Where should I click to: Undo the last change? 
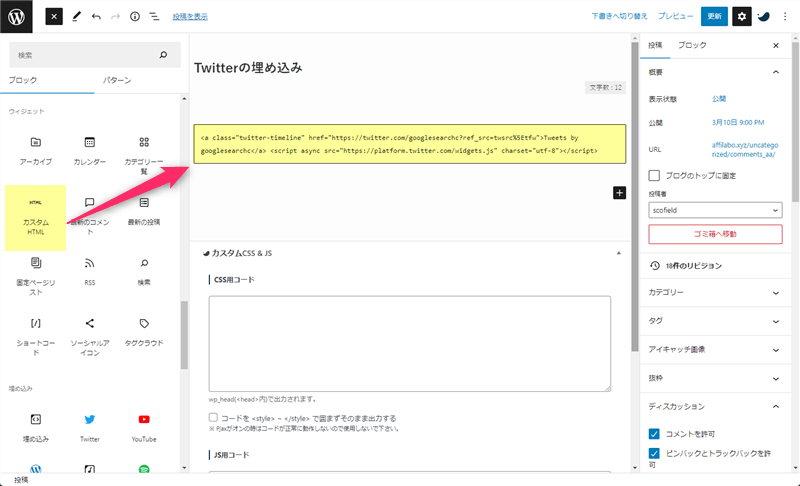point(96,16)
